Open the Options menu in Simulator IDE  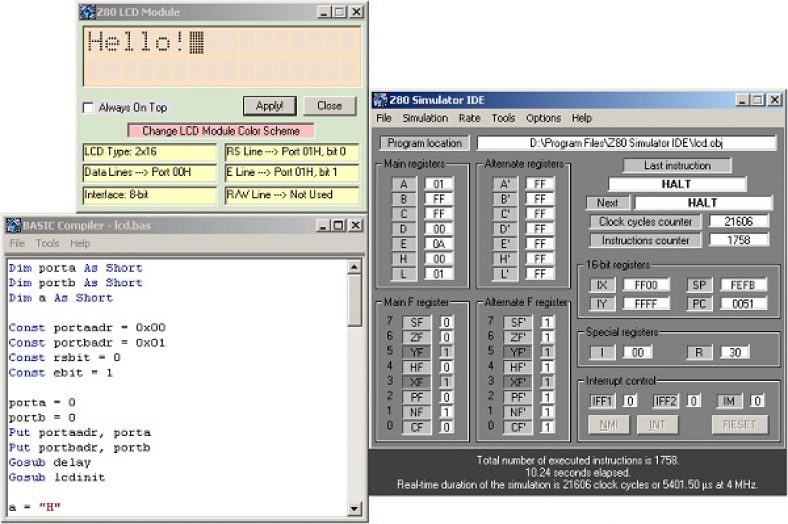click(x=543, y=118)
